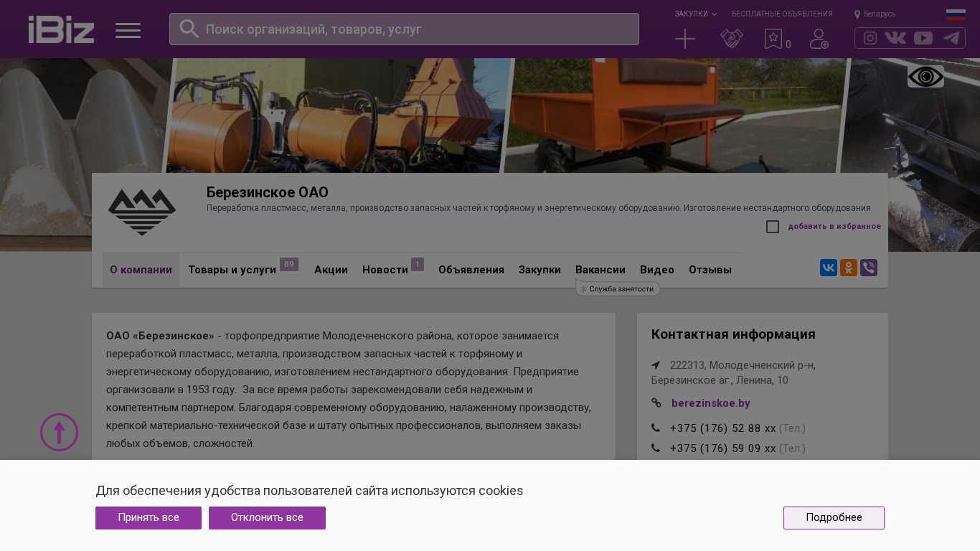The image size is (980, 551).
Task: Open the Новости tab
Action: [x=385, y=270]
